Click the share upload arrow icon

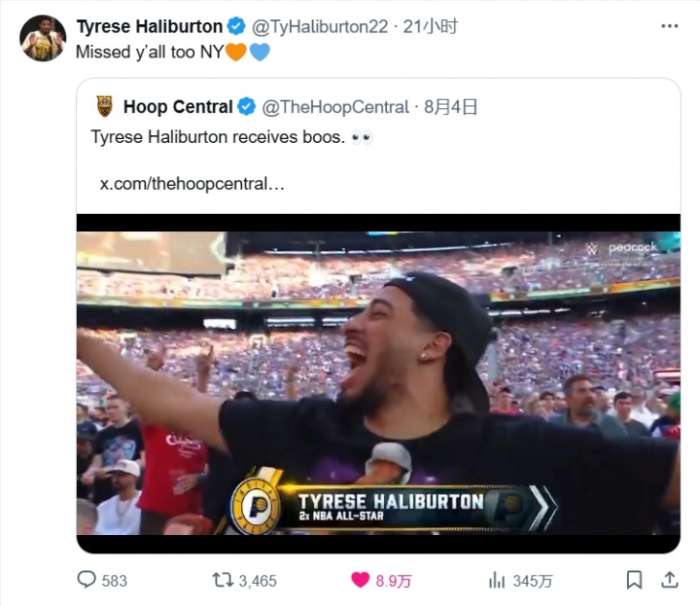pos(669,580)
